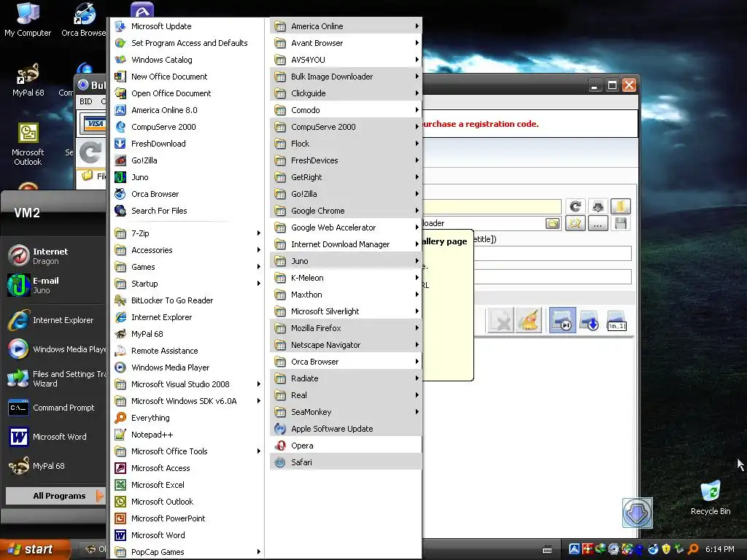
Task: Launch Microsoft Access
Action: point(187,468)
